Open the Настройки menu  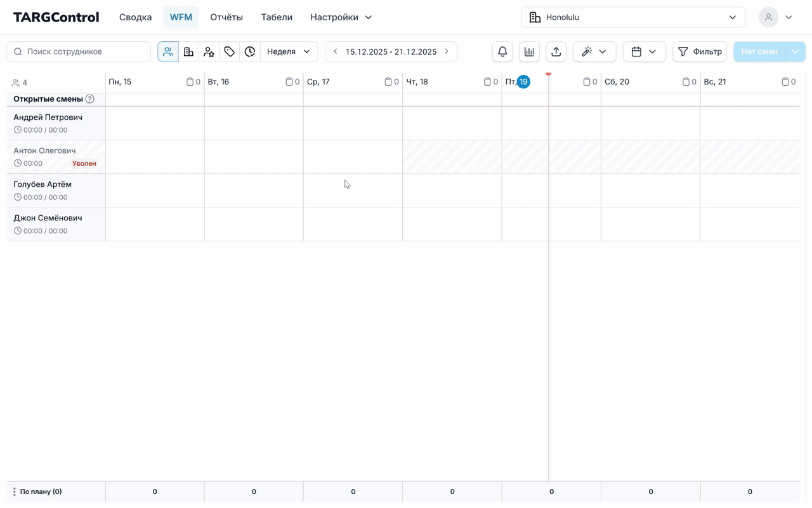(341, 17)
